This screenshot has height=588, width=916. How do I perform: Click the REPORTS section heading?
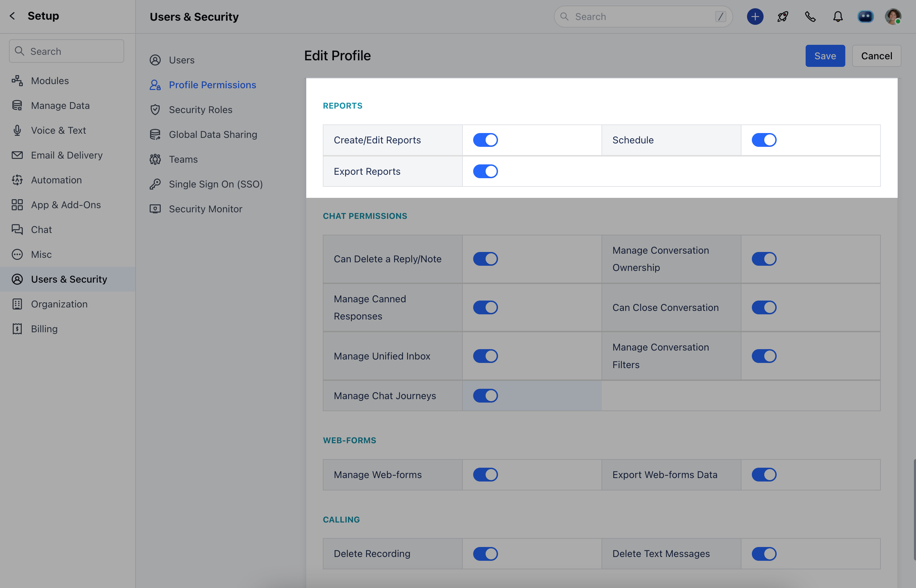click(343, 106)
